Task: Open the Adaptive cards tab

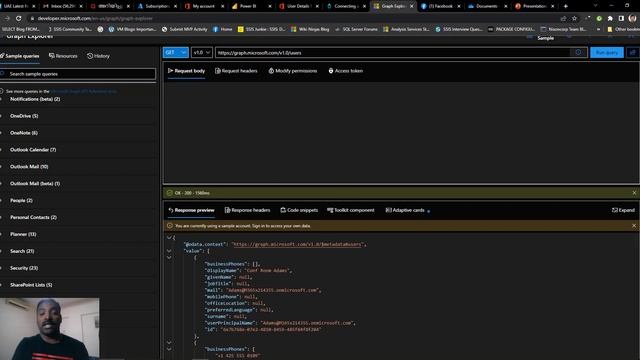Action: 405,210
